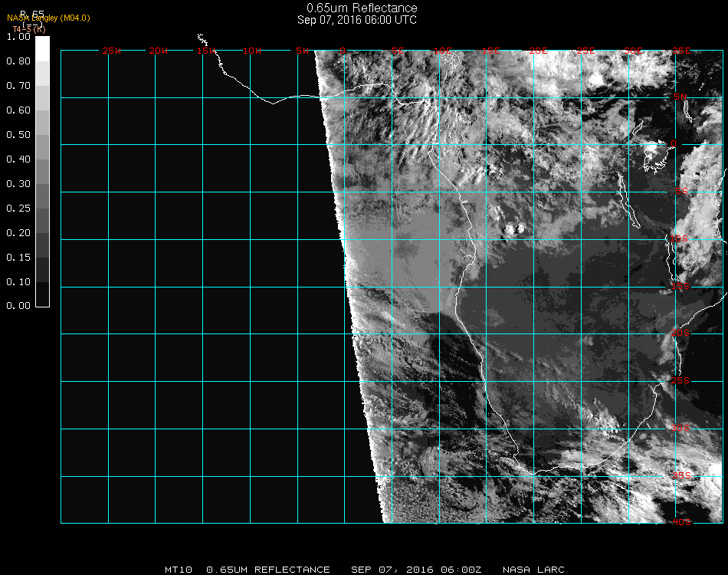Click the '5E' longitude label
This screenshot has height=575, width=728.
click(x=398, y=51)
